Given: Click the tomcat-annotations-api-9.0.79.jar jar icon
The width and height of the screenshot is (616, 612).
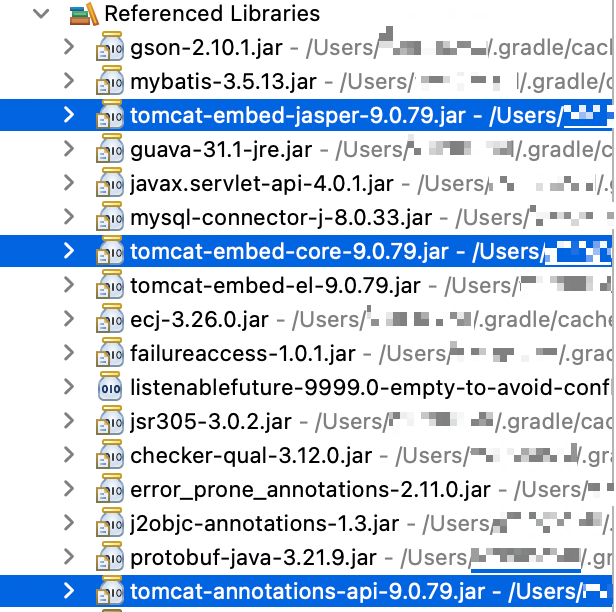Looking at the screenshot, I should (110, 590).
